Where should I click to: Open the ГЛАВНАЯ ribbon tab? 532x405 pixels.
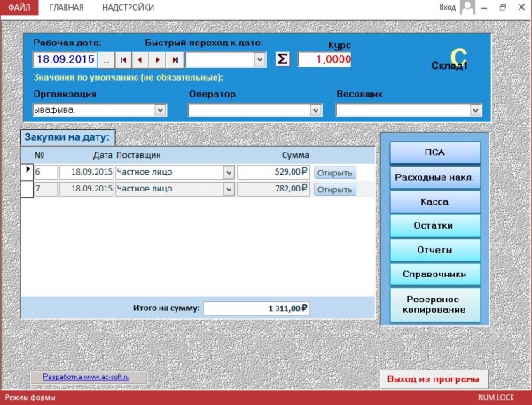pyautogui.click(x=67, y=7)
